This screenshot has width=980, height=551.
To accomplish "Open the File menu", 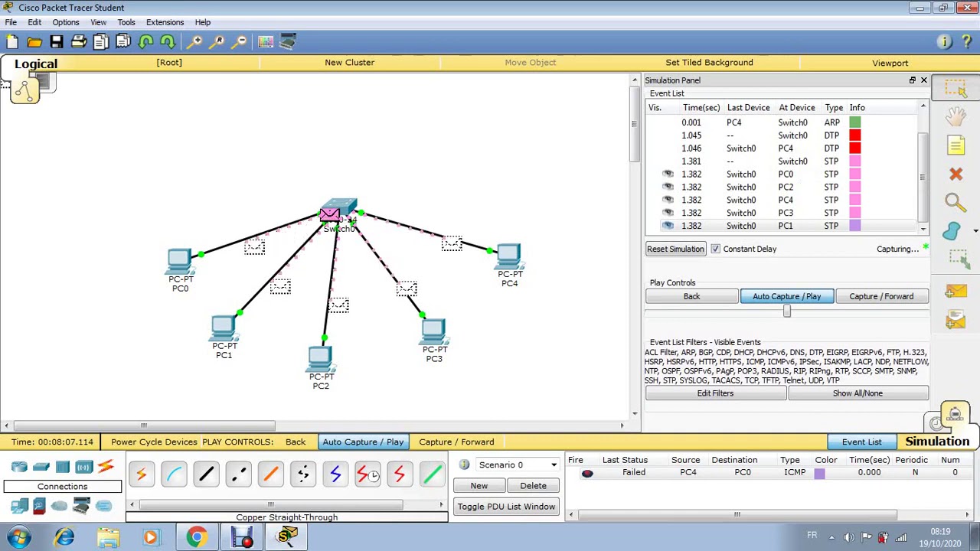I will click(x=11, y=22).
